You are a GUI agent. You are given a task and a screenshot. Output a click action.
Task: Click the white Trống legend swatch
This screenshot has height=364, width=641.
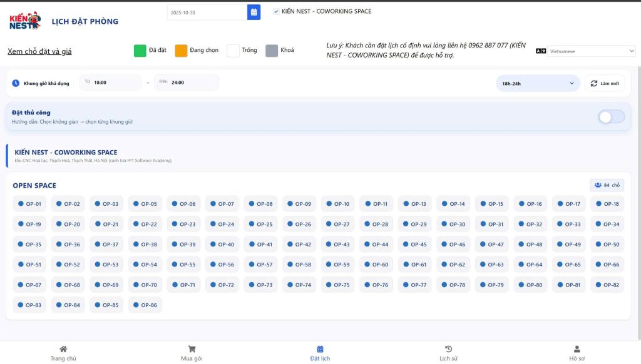point(233,51)
